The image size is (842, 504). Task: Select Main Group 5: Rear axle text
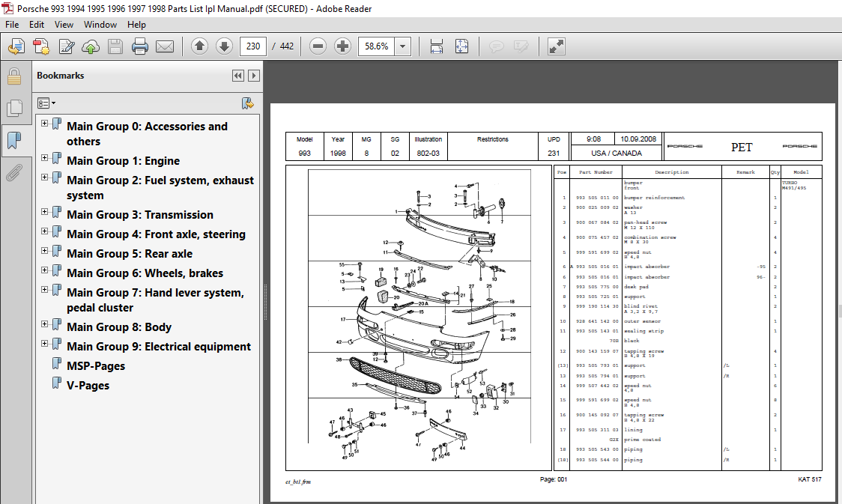click(130, 254)
